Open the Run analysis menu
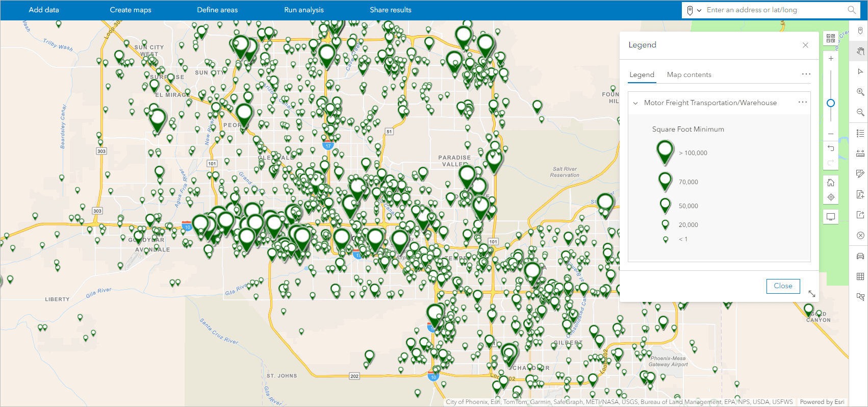The image size is (868, 407). click(x=304, y=10)
